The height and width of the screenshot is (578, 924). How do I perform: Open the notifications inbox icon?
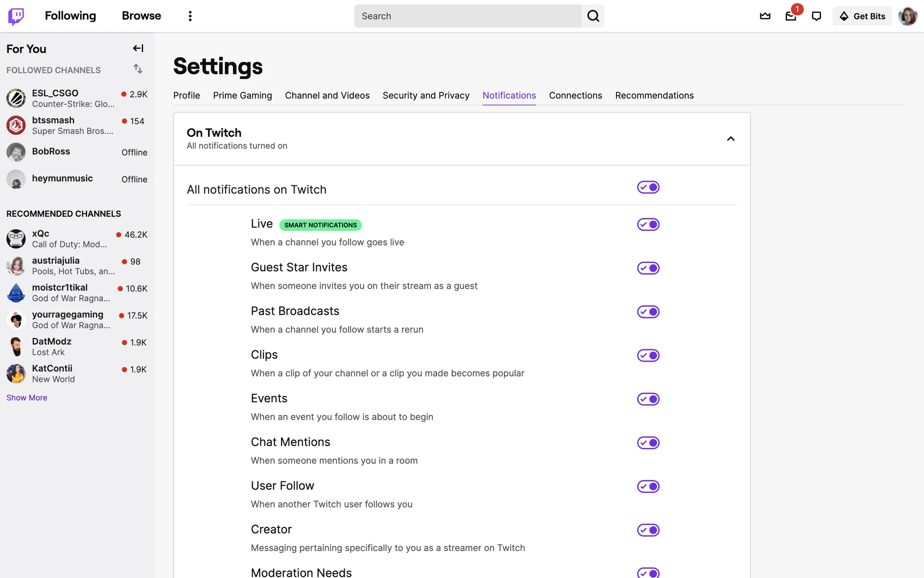[x=791, y=16]
